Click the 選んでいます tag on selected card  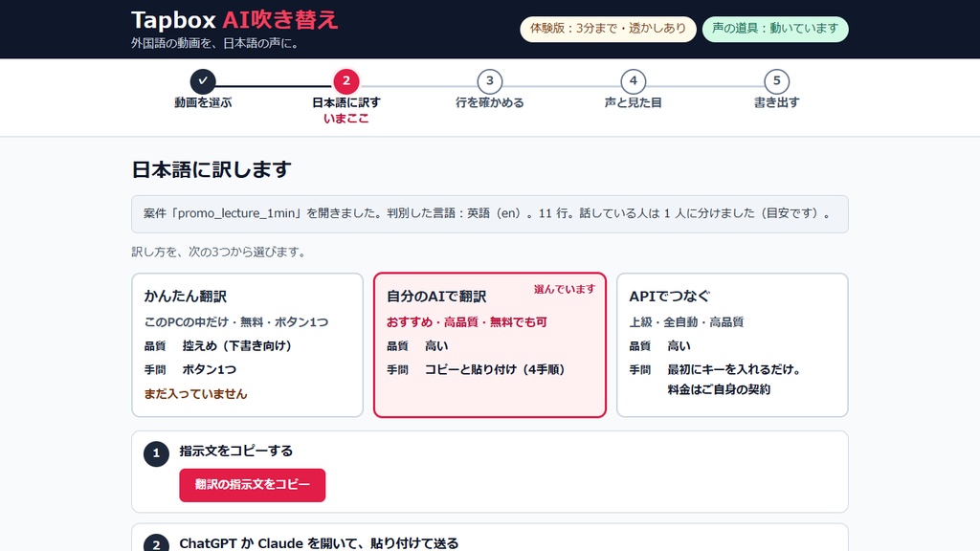pyautogui.click(x=565, y=289)
